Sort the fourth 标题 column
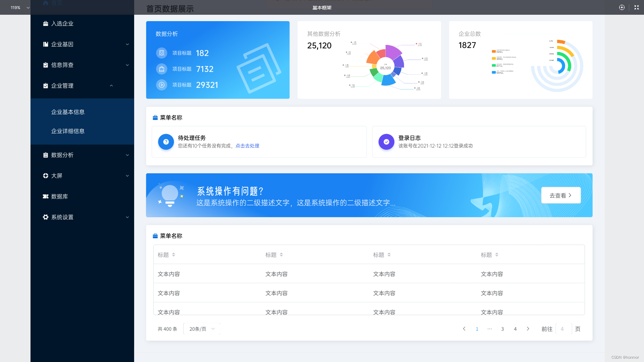Screen dimensions: 644x362 pos(497,255)
